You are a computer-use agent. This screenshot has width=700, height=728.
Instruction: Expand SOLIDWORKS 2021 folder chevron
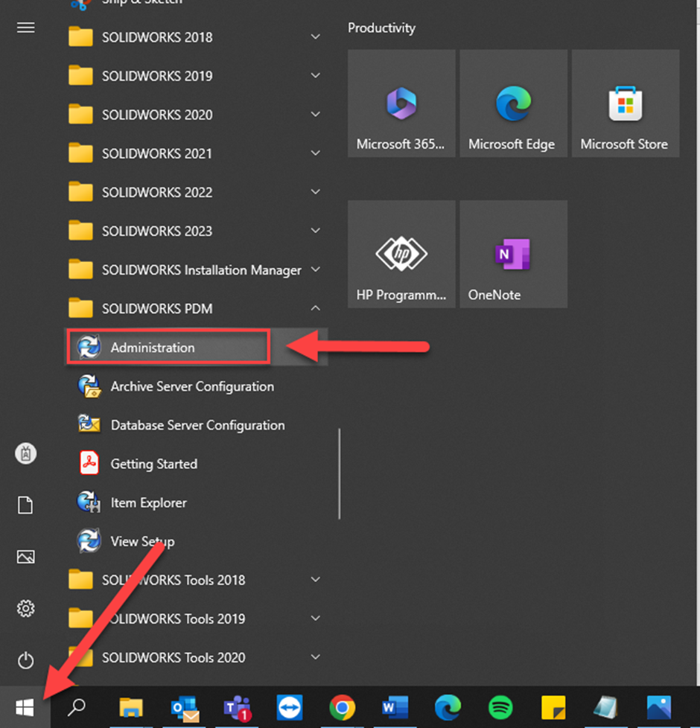(316, 153)
